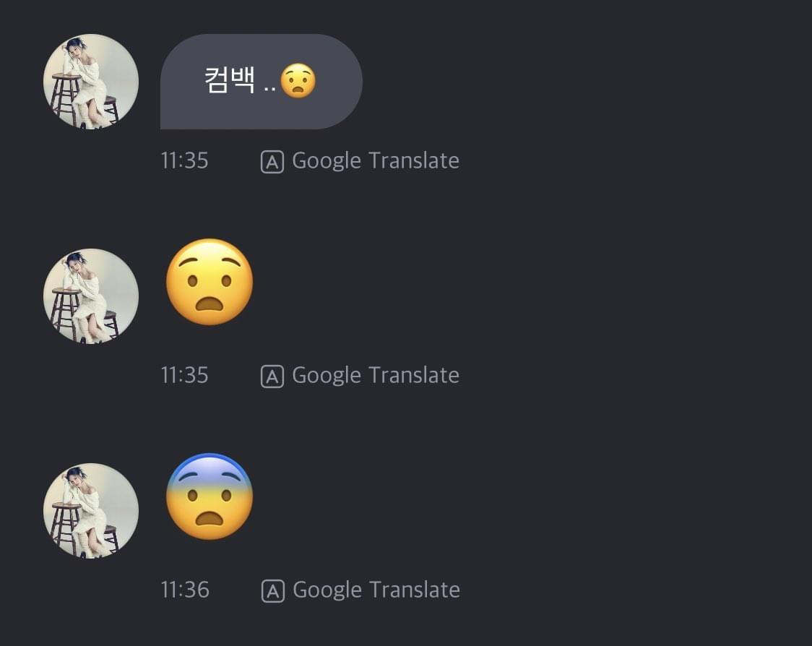Open Google Translate for the anguished emoji message
The width and height of the screenshot is (812, 646).
click(375, 375)
